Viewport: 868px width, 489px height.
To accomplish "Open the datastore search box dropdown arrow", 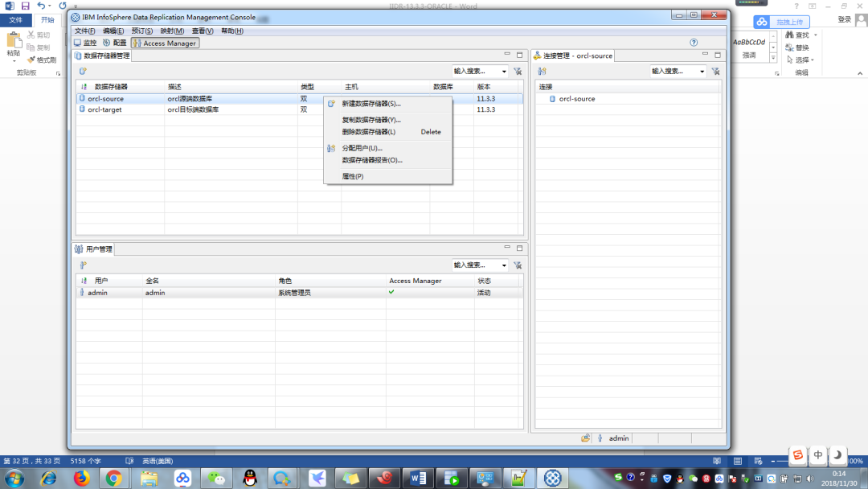I will tap(504, 72).
